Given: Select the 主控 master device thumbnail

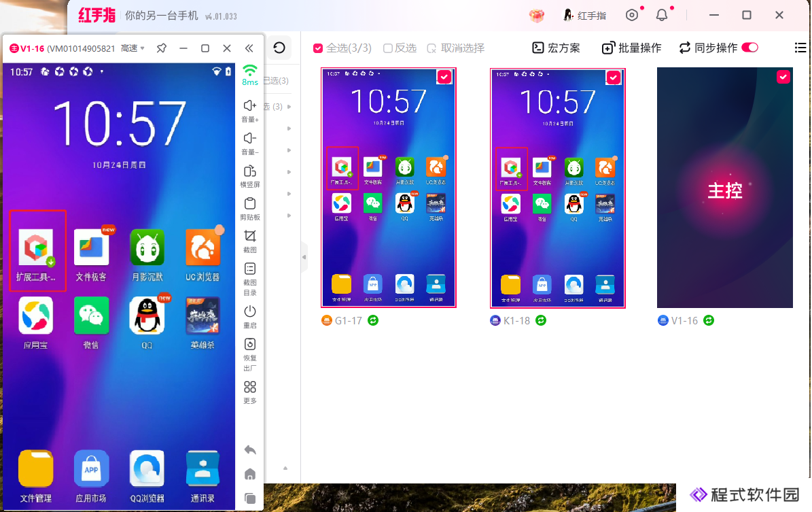Looking at the screenshot, I should [725, 188].
